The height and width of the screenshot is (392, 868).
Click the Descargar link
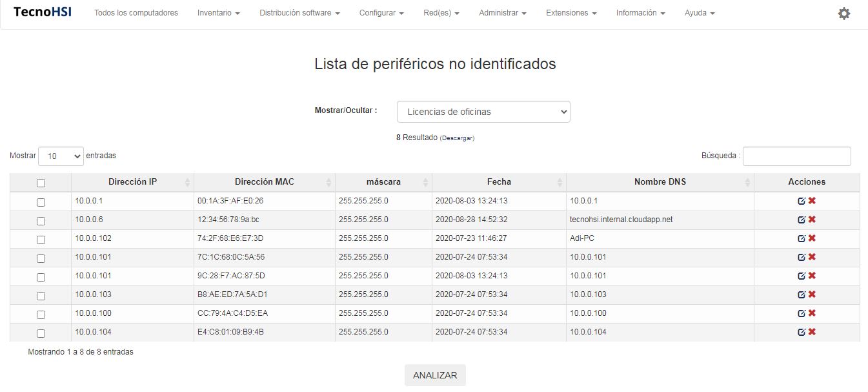tap(457, 138)
